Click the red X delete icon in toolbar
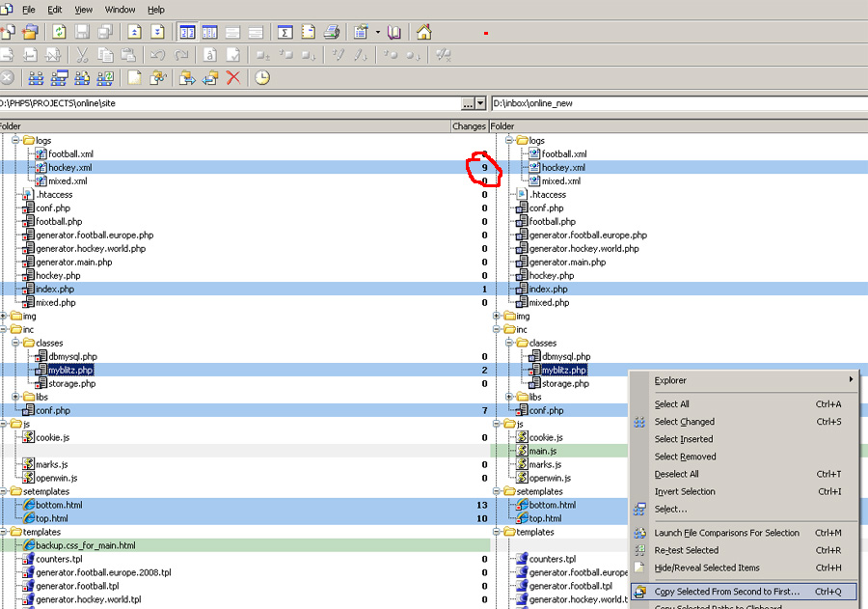The image size is (868, 609). click(232, 78)
